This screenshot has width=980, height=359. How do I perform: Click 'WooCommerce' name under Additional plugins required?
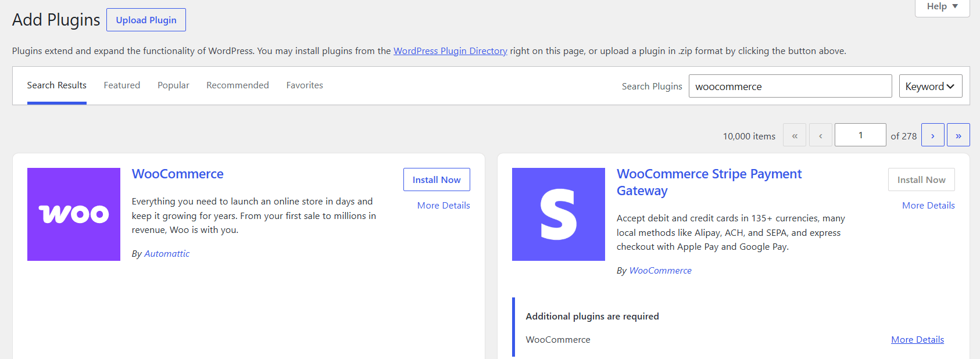[x=558, y=340]
